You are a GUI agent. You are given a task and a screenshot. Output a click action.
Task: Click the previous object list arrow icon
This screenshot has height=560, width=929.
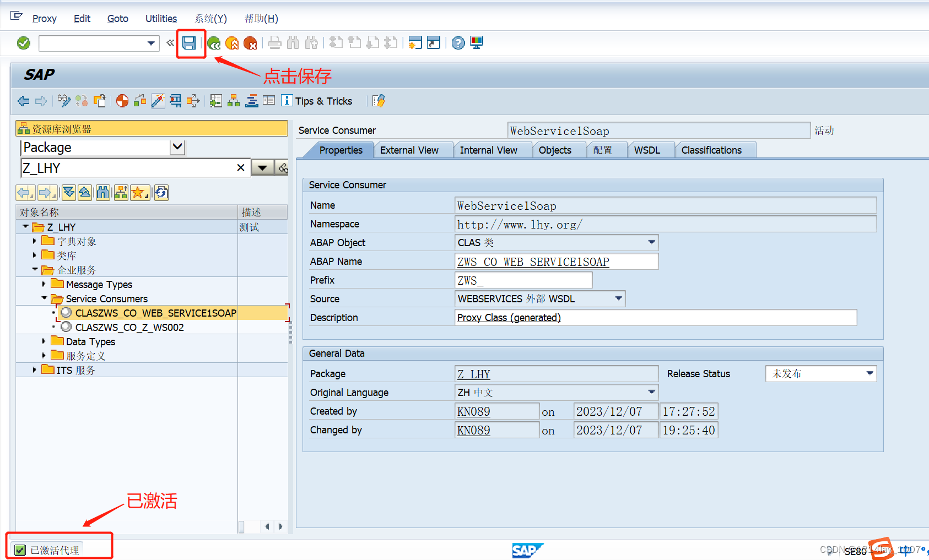[24, 192]
